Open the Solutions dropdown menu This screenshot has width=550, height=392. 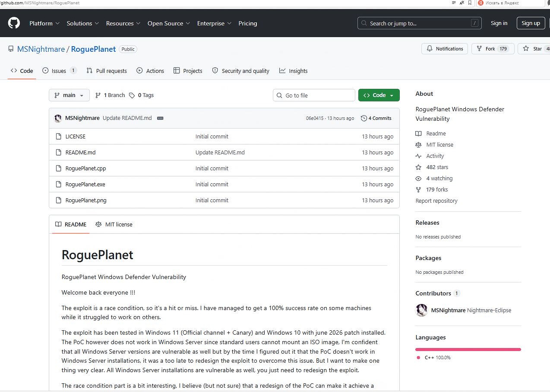pyautogui.click(x=83, y=23)
